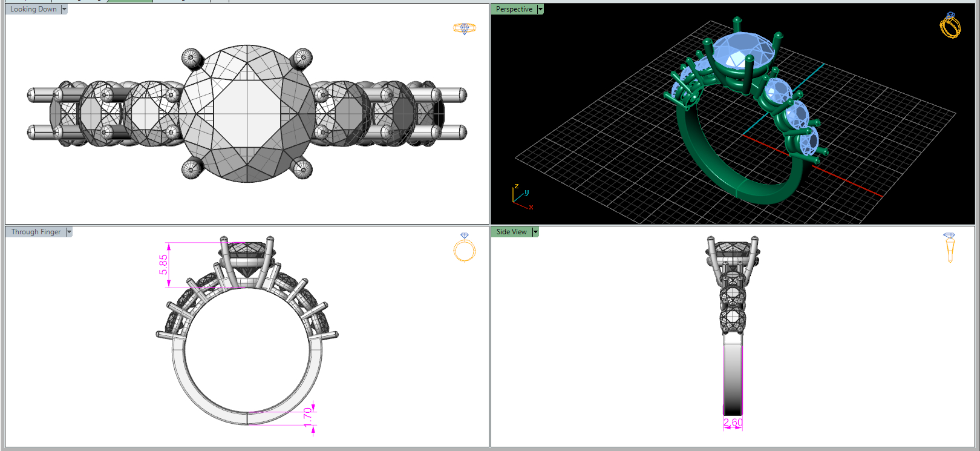Click the Through Finger viewport title

coord(36,232)
